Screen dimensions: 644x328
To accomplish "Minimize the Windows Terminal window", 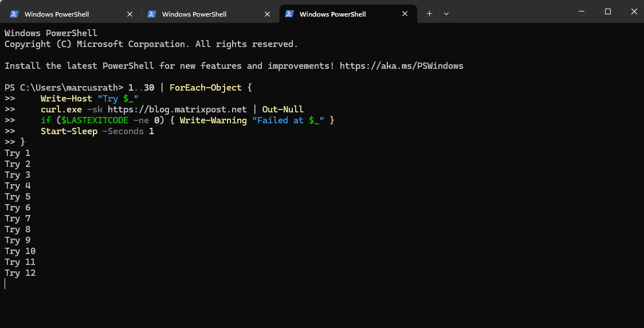I will [582, 11].
